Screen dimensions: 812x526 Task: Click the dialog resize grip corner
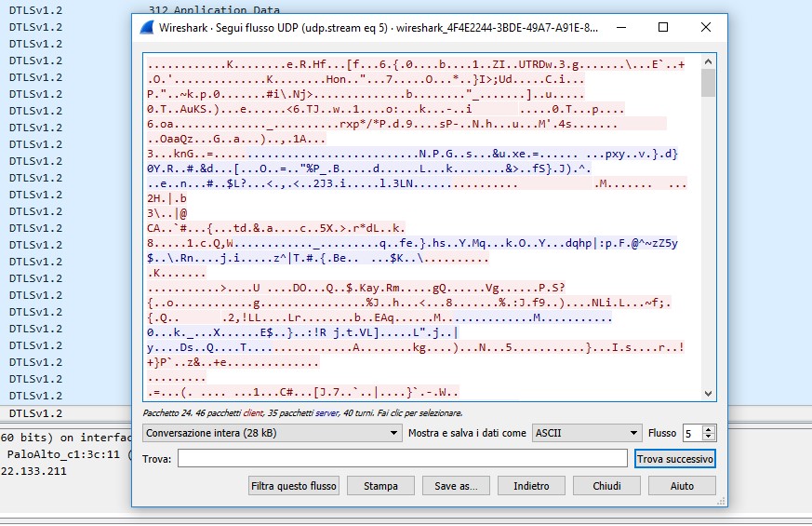click(721, 501)
